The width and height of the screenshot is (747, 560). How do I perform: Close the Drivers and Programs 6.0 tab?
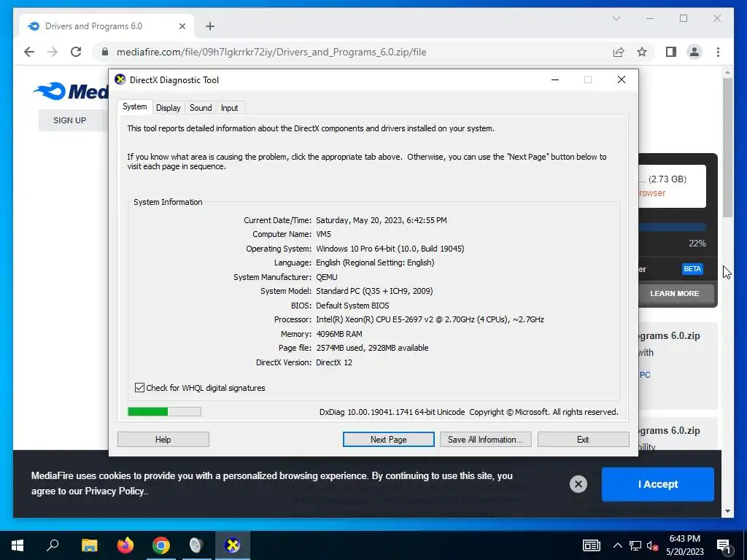(x=182, y=26)
